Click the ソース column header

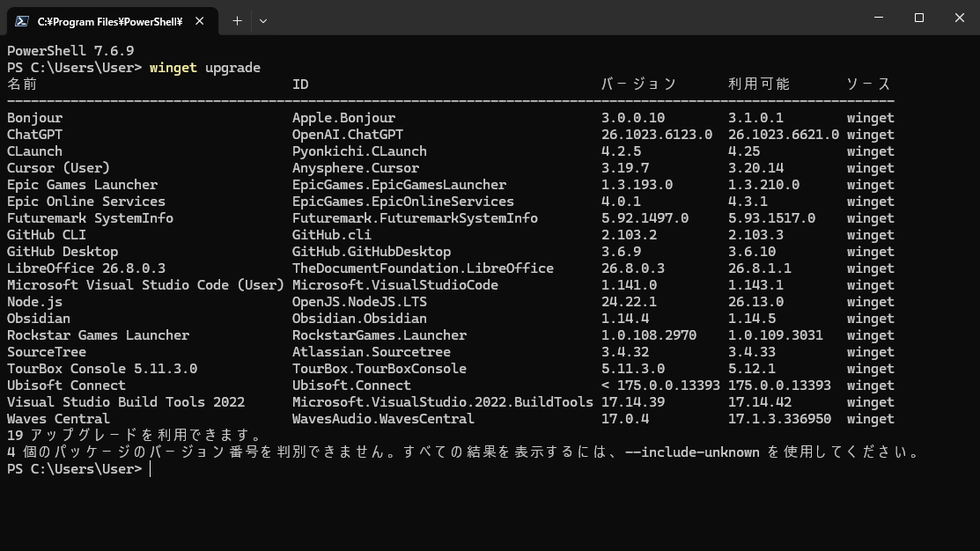869,84
